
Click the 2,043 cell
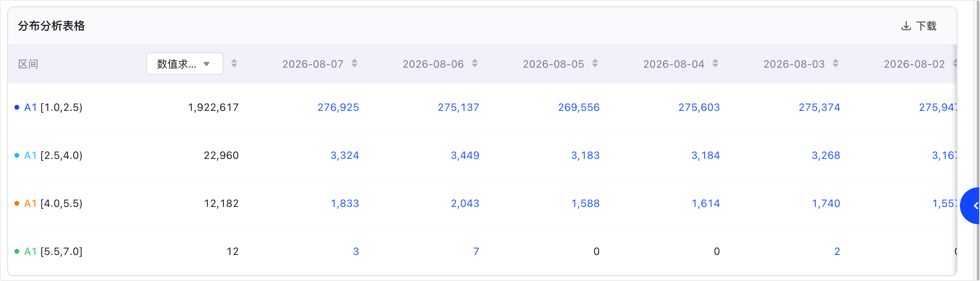point(465,203)
